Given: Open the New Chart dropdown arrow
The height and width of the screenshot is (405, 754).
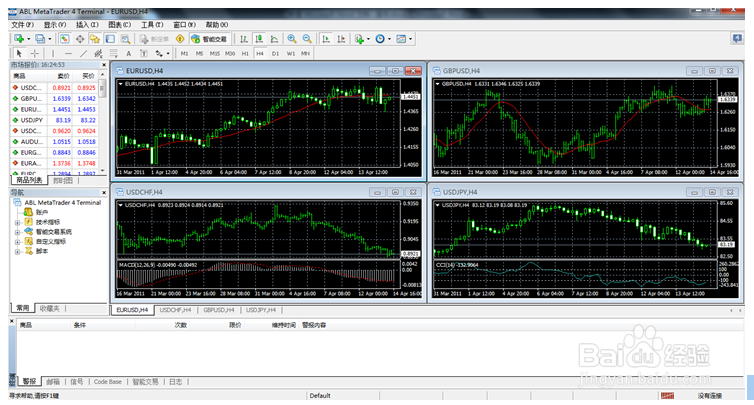Looking at the screenshot, I should tap(28, 39).
